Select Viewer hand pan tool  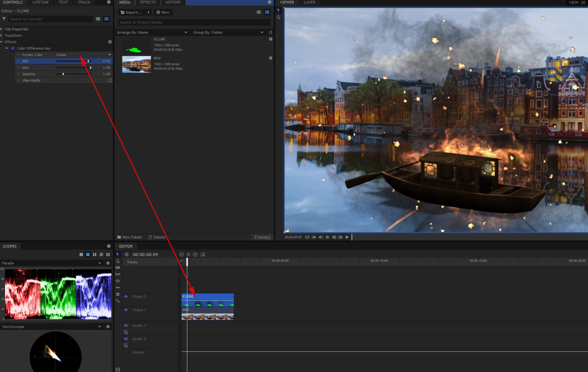[278, 17]
